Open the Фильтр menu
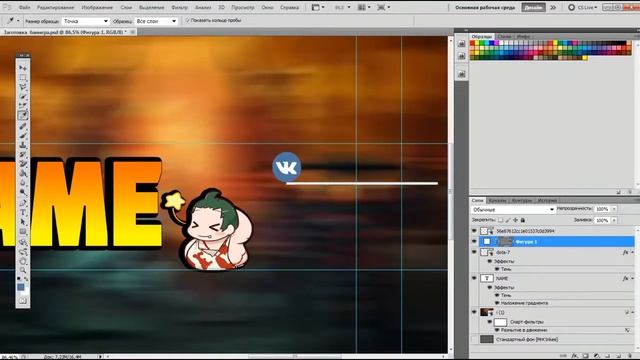This screenshot has height=360, width=640. pyautogui.click(x=179, y=7)
